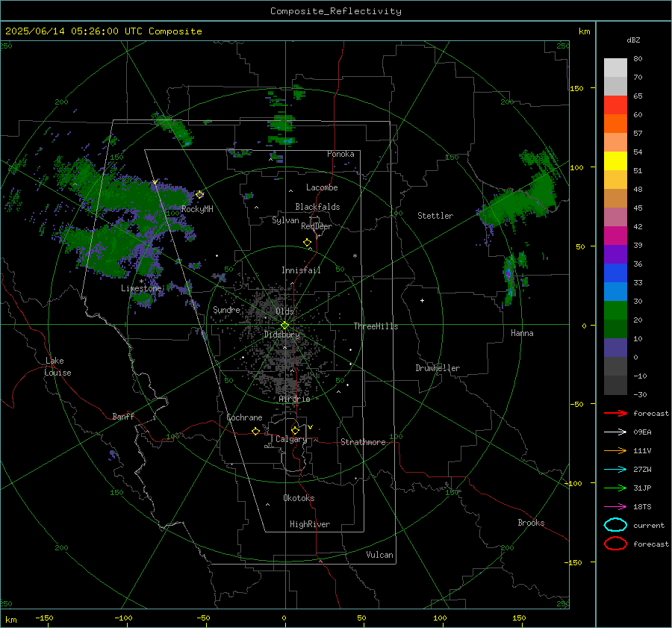Click the Calgary city label
Screen dimensions: 672x628
[x=291, y=439]
